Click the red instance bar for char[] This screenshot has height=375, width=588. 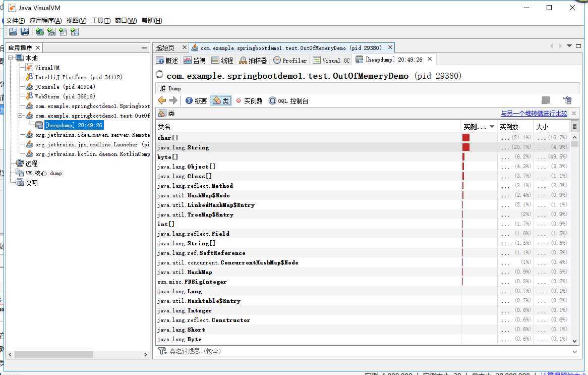pyautogui.click(x=466, y=138)
